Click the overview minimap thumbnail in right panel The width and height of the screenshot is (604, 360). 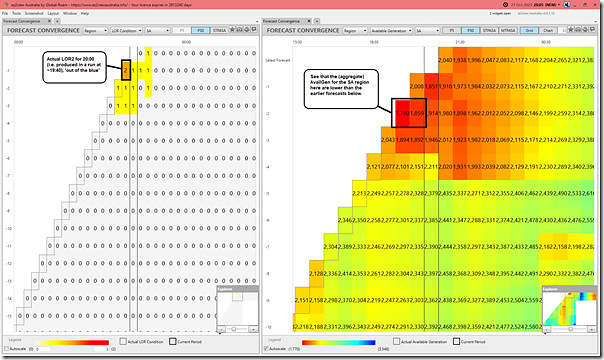[569, 308]
